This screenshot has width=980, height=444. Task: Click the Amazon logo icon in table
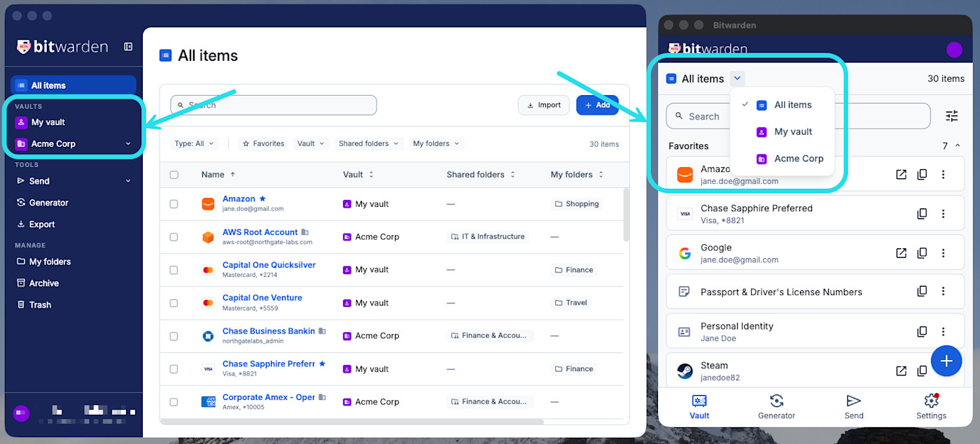tap(208, 204)
